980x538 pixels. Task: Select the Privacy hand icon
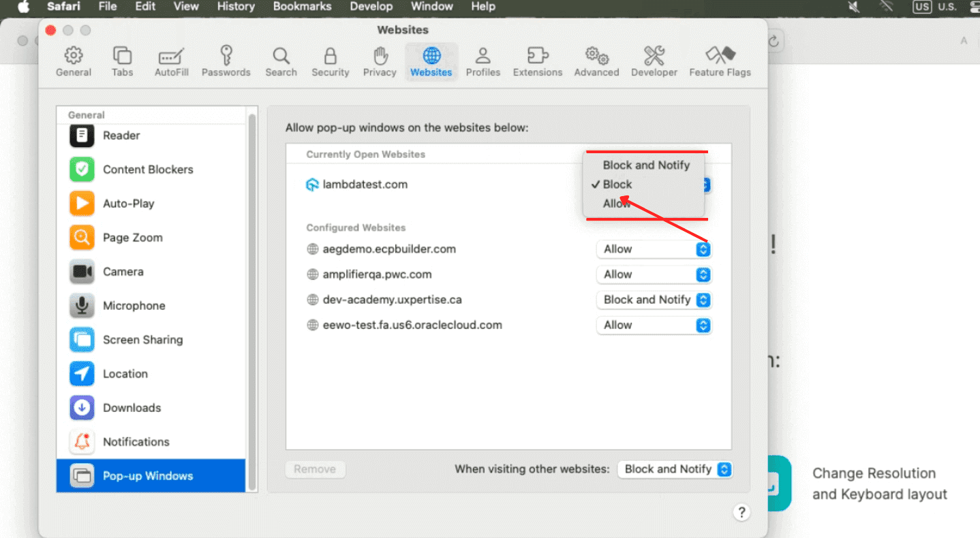(380, 62)
